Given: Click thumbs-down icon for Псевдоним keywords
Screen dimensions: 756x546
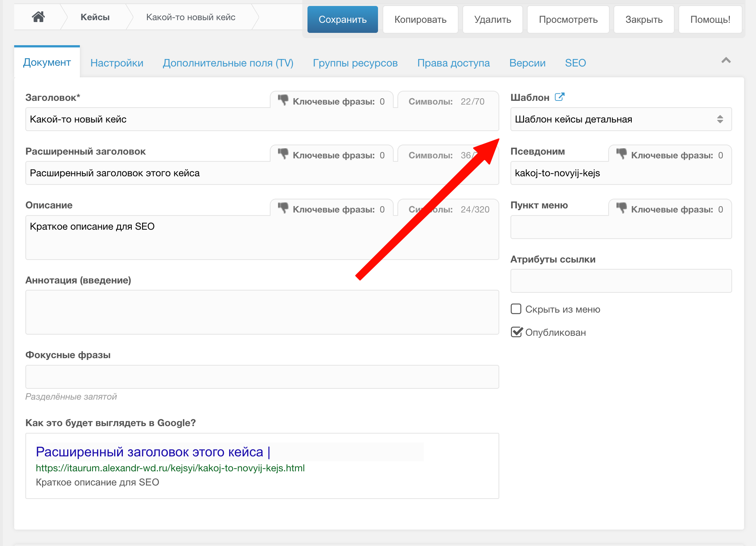Looking at the screenshot, I should pyautogui.click(x=621, y=154).
